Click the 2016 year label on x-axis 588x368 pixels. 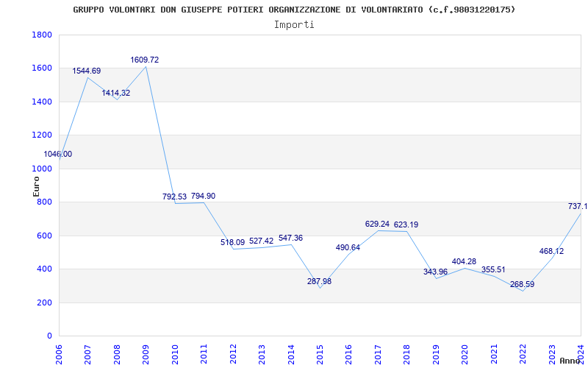(x=348, y=354)
